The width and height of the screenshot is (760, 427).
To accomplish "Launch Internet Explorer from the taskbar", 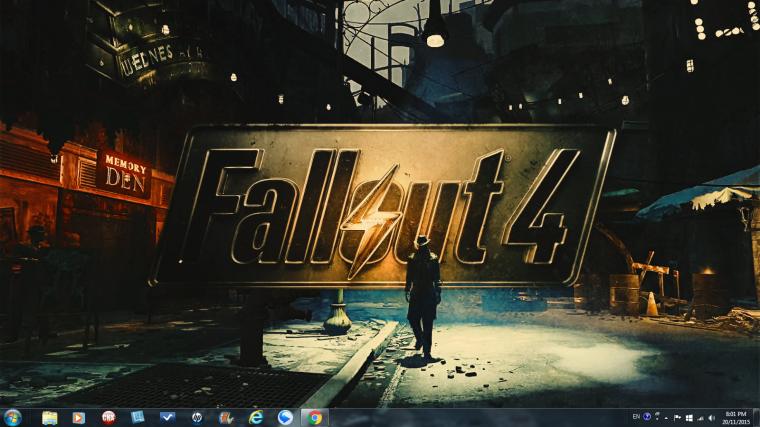I will (256, 418).
